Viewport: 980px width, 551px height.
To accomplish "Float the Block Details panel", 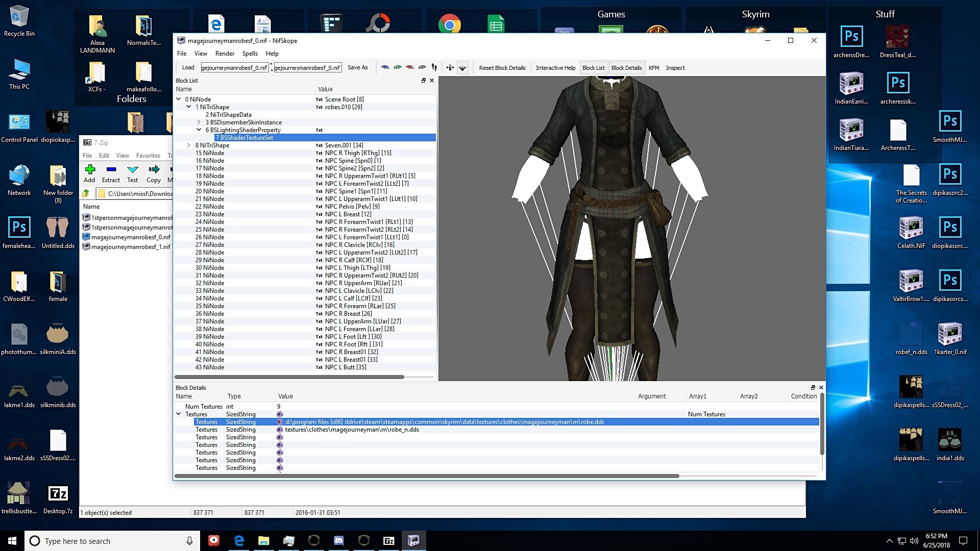I will click(813, 387).
